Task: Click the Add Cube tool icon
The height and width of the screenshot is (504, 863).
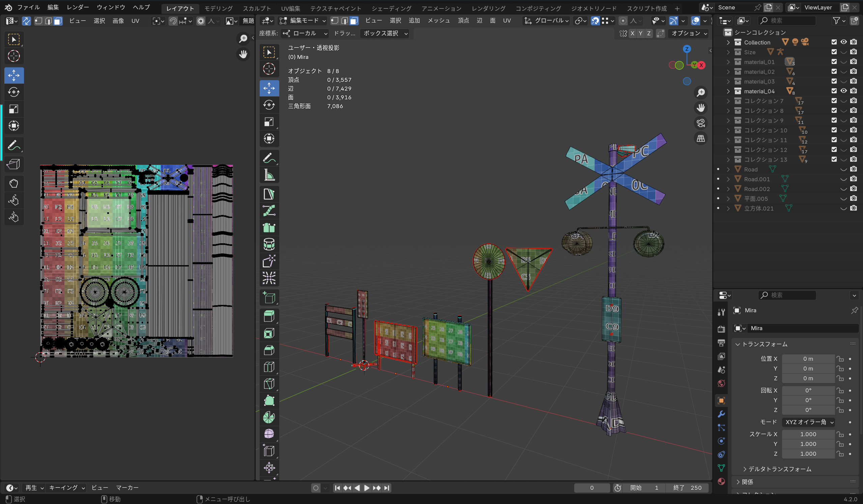Action: 269,298
